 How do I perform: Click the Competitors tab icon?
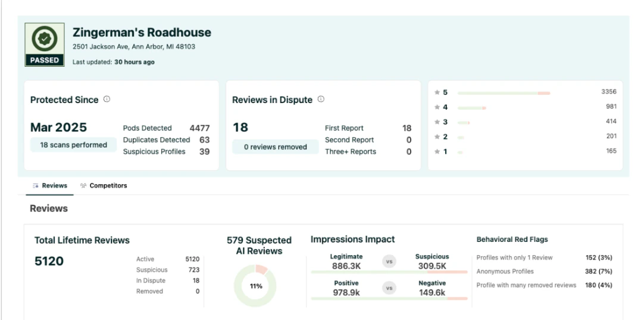click(83, 186)
